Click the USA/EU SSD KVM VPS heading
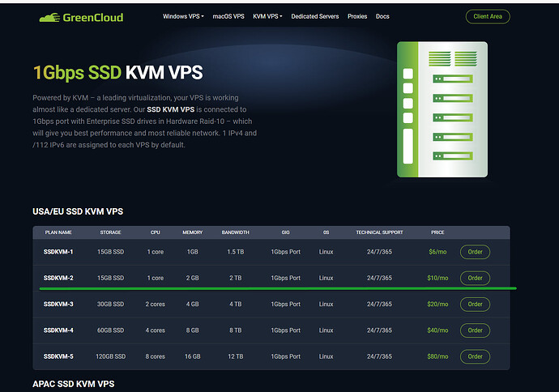 coord(78,211)
